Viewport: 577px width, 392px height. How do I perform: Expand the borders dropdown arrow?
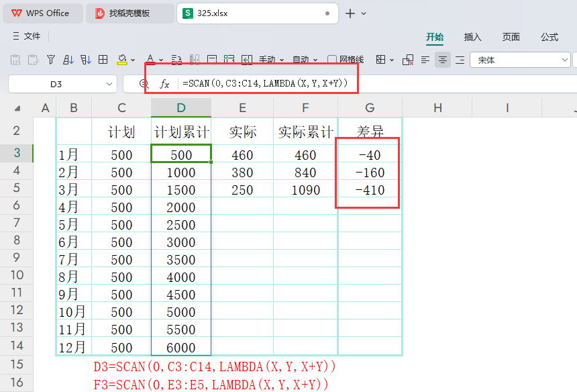tap(392, 60)
